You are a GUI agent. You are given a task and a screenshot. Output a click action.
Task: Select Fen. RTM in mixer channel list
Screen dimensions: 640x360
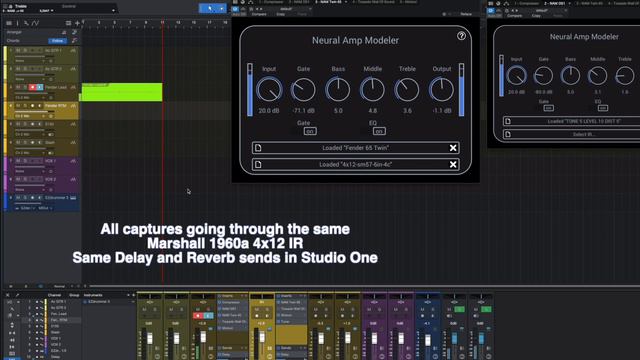point(59,320)
